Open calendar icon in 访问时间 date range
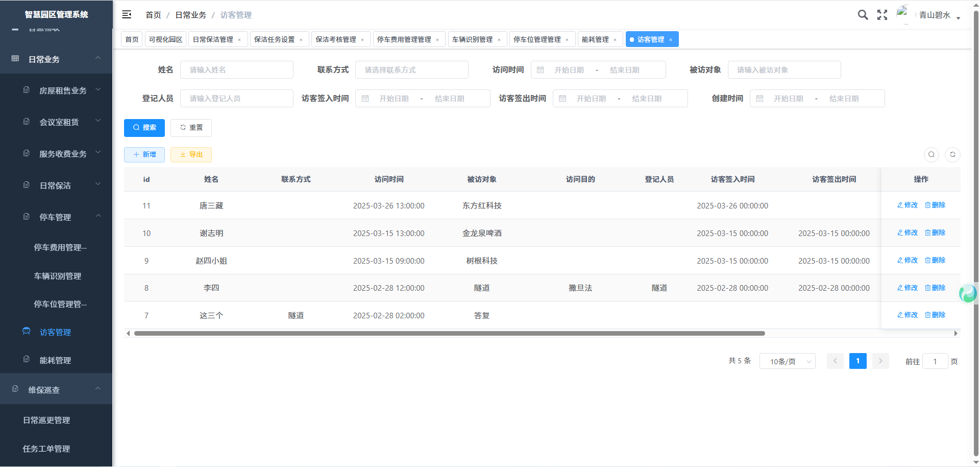The width and height of the screenshot is (980, 467). point(541,70)
